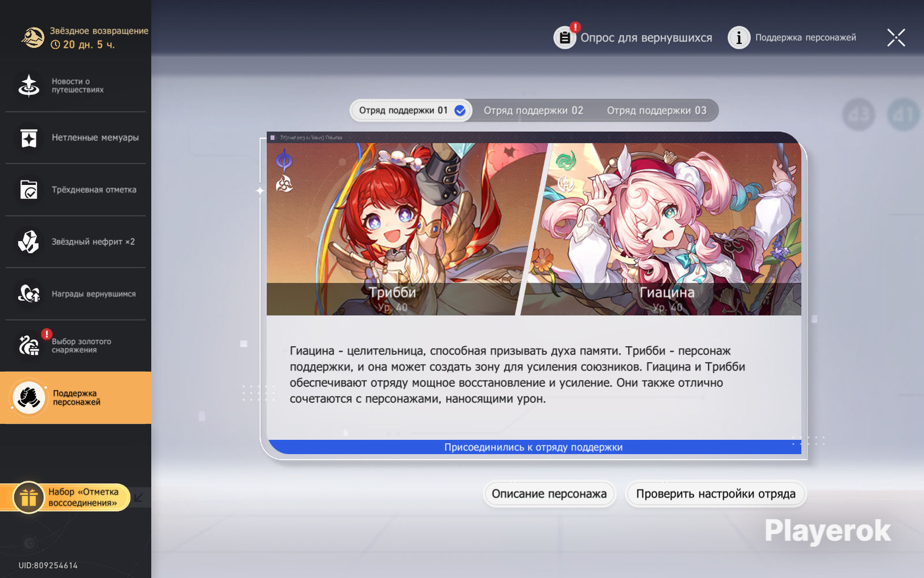Go to the Звёздный нефрит ×2 jade icon
Image resolution: width=924 pixels, height=578 pixels.
[29, 242]
